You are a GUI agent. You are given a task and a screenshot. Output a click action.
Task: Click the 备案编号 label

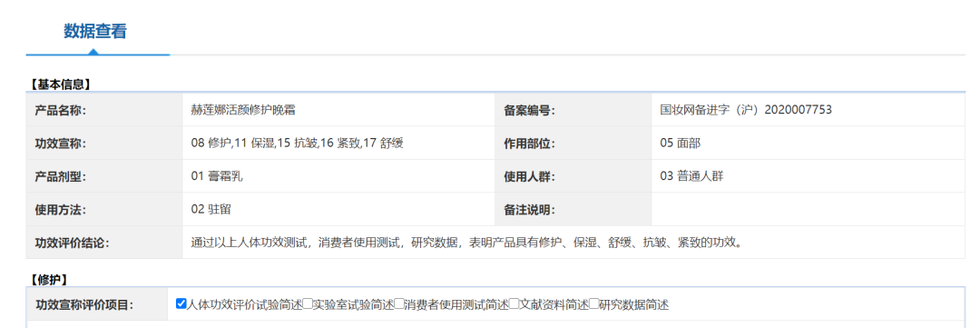(529, 111)
